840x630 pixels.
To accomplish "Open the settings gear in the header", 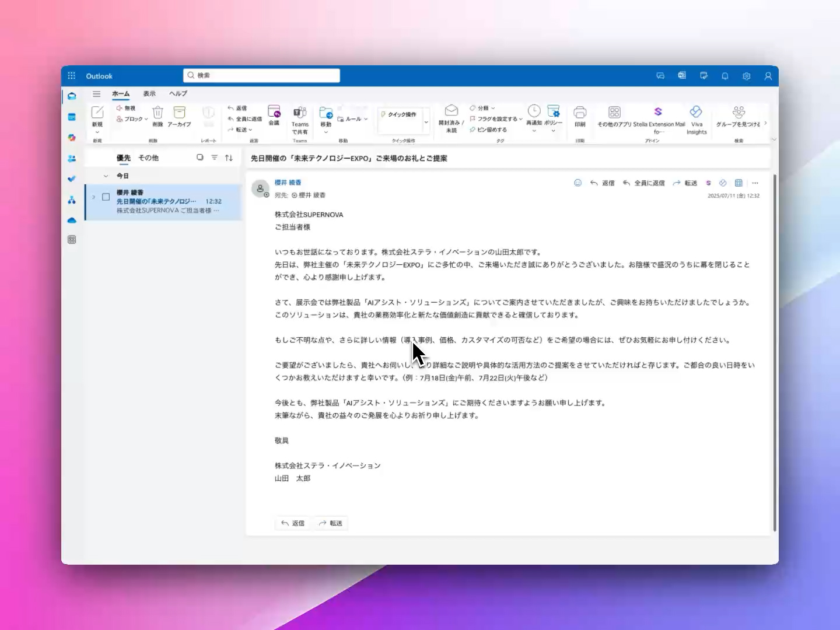I will pyautogui.click(x=747, y=76).
